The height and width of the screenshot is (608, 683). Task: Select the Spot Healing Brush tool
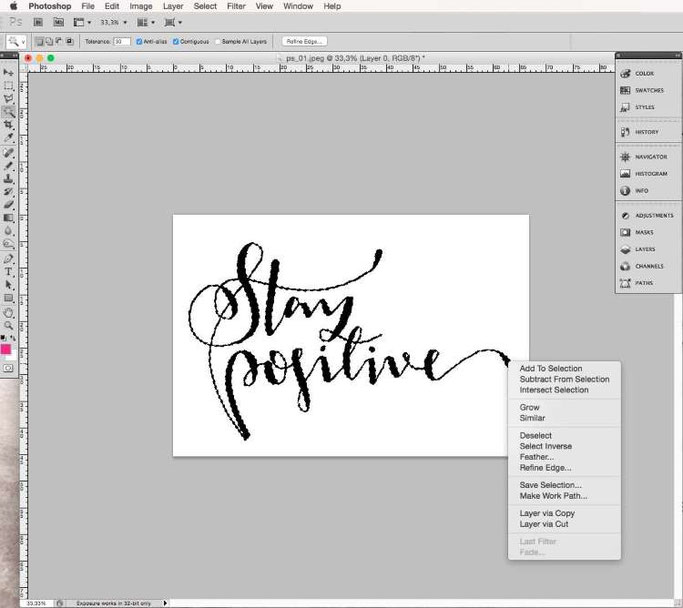click(x=8, y=153)
